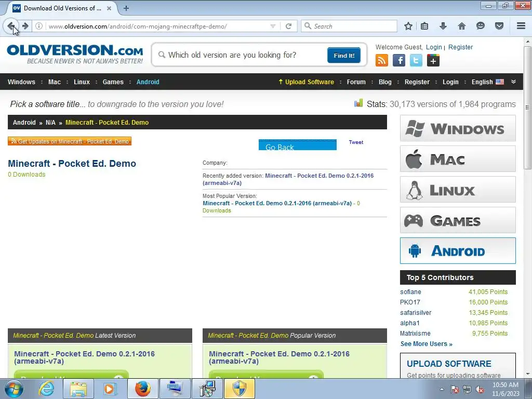Click Get Updates on Minecraft button
The image size is (532, 399).
[70, 141]
